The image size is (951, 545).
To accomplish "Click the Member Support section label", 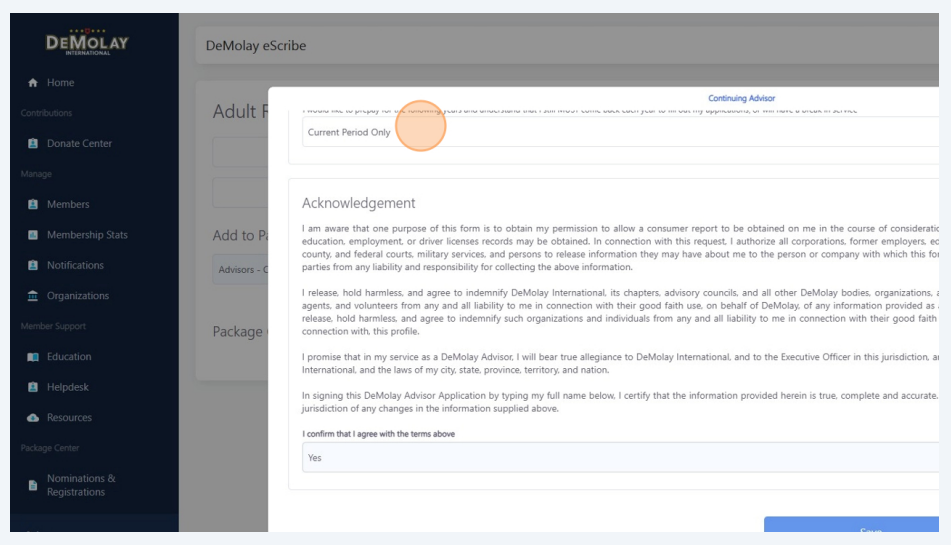I will [53, 326].
